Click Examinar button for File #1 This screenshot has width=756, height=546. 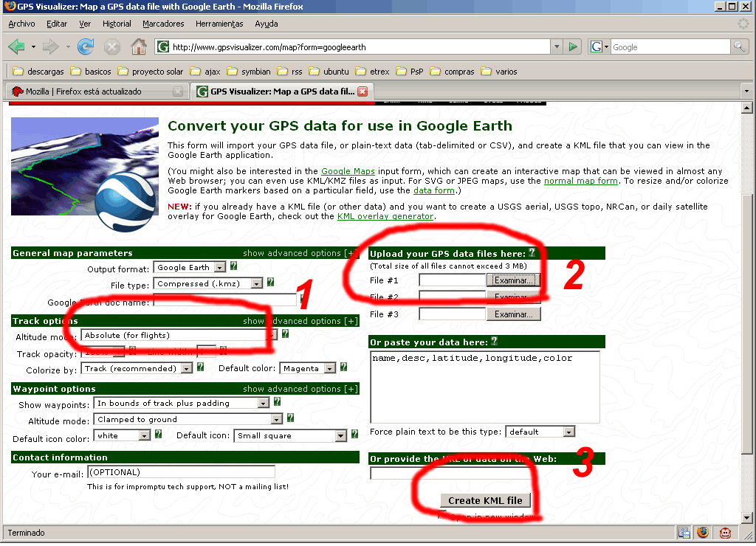pos(514,280)
